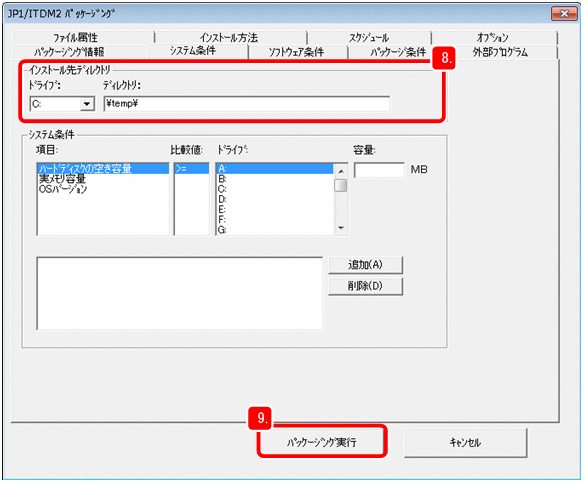Select OSバージョン in the 項目 list
Screen dimensions: 585x484
[x=103, y=189]
